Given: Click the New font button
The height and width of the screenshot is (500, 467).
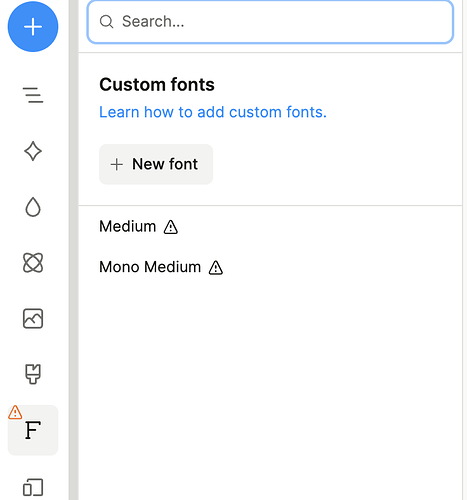Looking at the screenshot, I should click(x=156, y=164).
